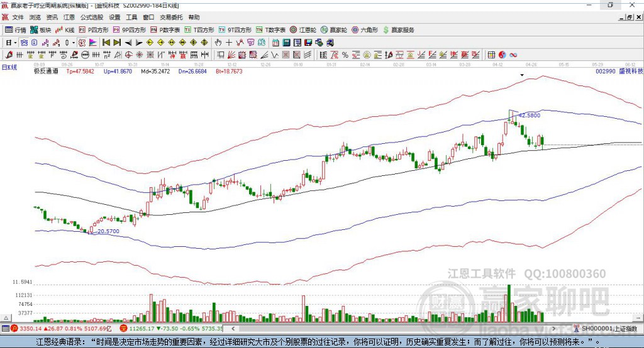The image size is (644, 348).
Task: Step chart right with black right arrow
Action: point(139,43)
